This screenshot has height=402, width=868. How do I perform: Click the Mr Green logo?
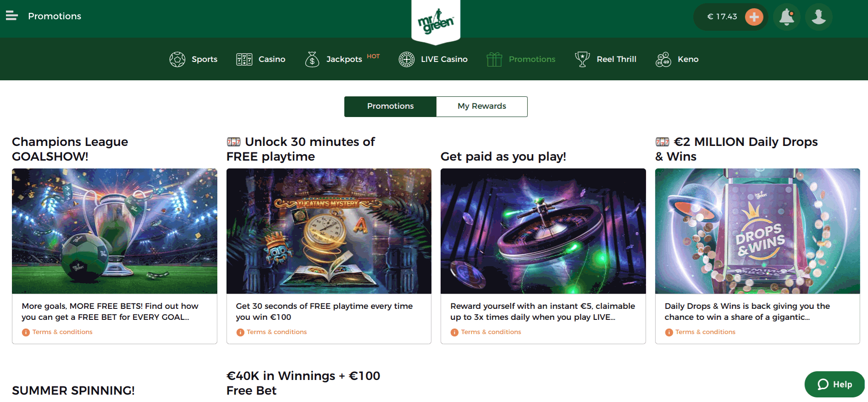[436, 21]
